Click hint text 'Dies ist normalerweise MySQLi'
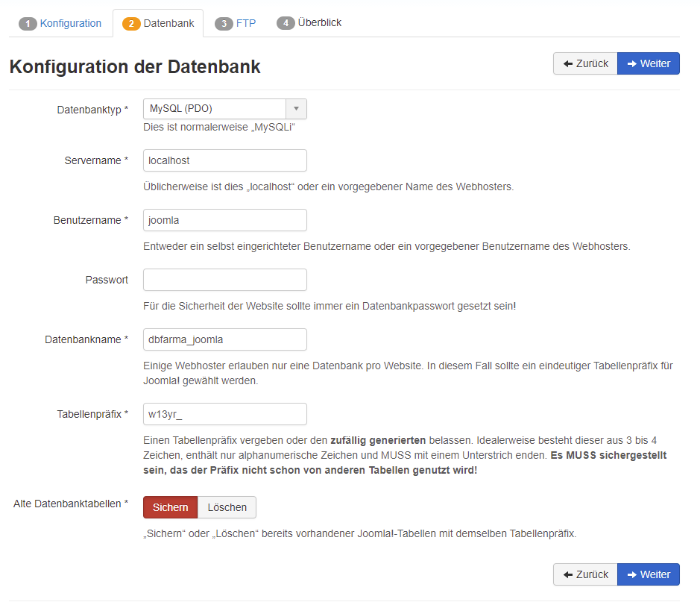700x602 pixels. 219,128
